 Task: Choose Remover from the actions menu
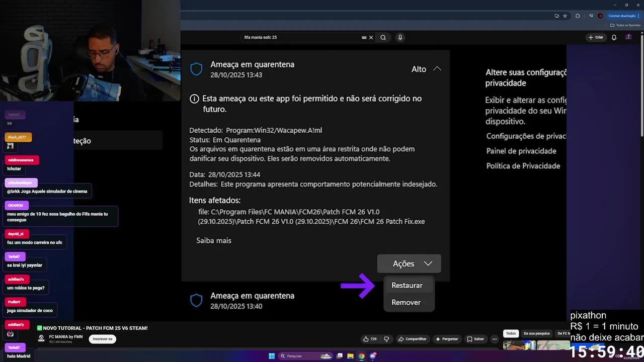click(x=406, y=302)
